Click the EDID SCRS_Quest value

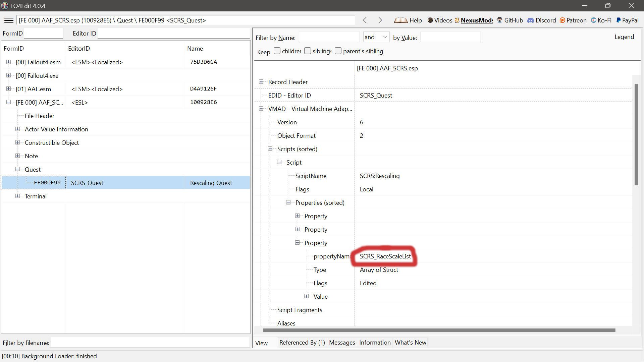tap(376, 96)
